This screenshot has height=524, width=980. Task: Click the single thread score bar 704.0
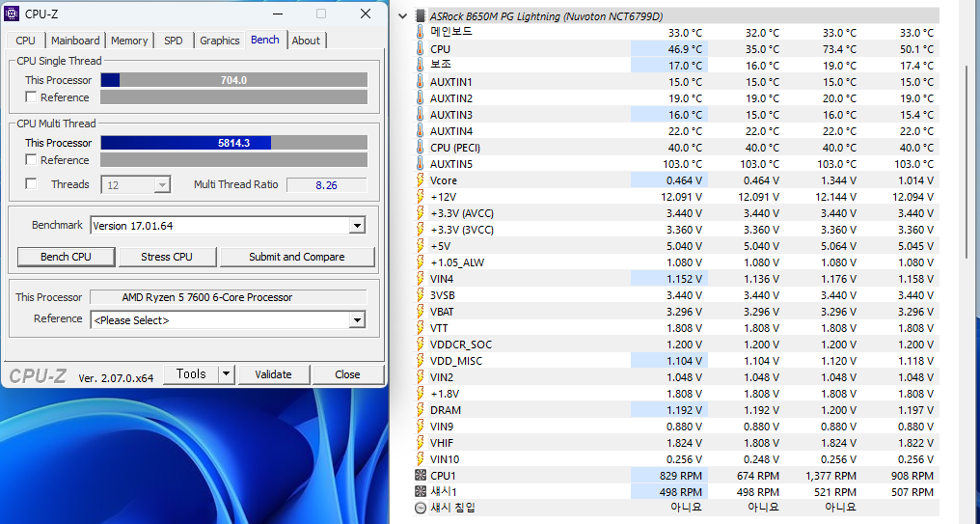(x=233, y=80)
